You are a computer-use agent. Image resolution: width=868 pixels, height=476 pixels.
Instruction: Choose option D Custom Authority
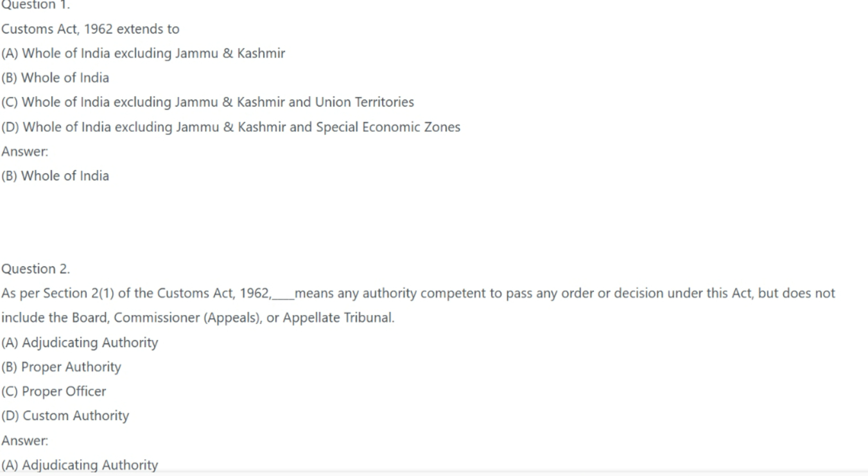[x=65, y=416]
